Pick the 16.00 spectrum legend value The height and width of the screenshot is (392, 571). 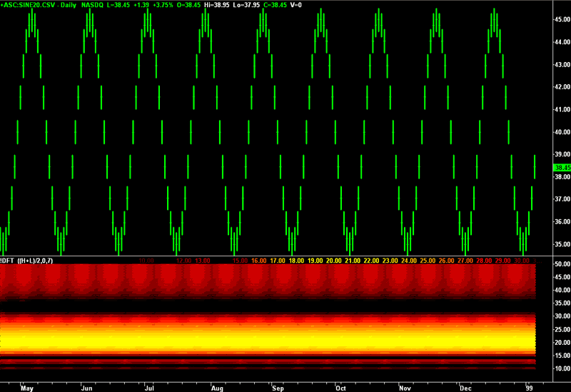tap(258, 261)
